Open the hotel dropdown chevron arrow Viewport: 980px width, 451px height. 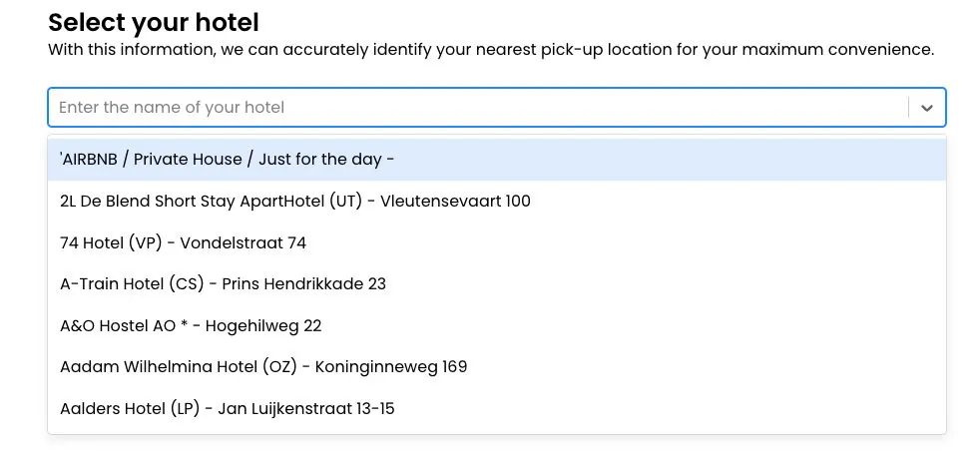point(926,108)
